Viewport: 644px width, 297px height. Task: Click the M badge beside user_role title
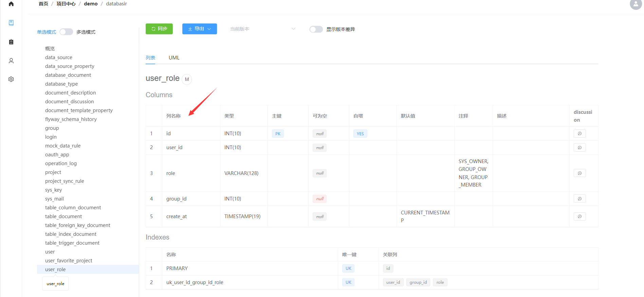(x=187, y=79)
